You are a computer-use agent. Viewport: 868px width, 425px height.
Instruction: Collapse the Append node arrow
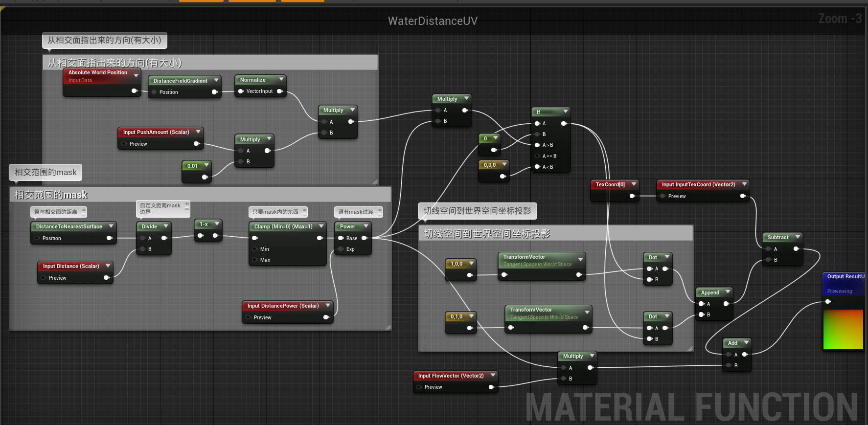pyautogui.click(x=728, y=292)
